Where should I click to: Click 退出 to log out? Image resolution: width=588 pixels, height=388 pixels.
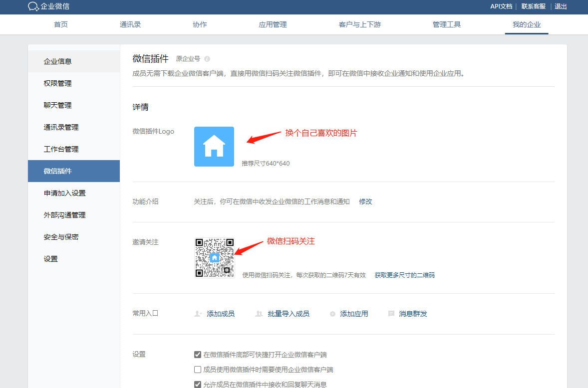click(x=560, y=6)
